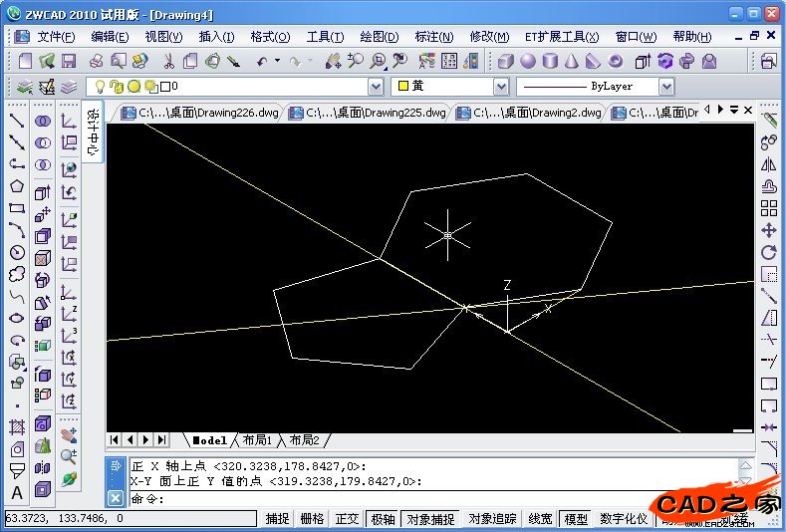Click the Realtime Pan hand icon
This screenshot has width=786, height=532.
(333, 61)
